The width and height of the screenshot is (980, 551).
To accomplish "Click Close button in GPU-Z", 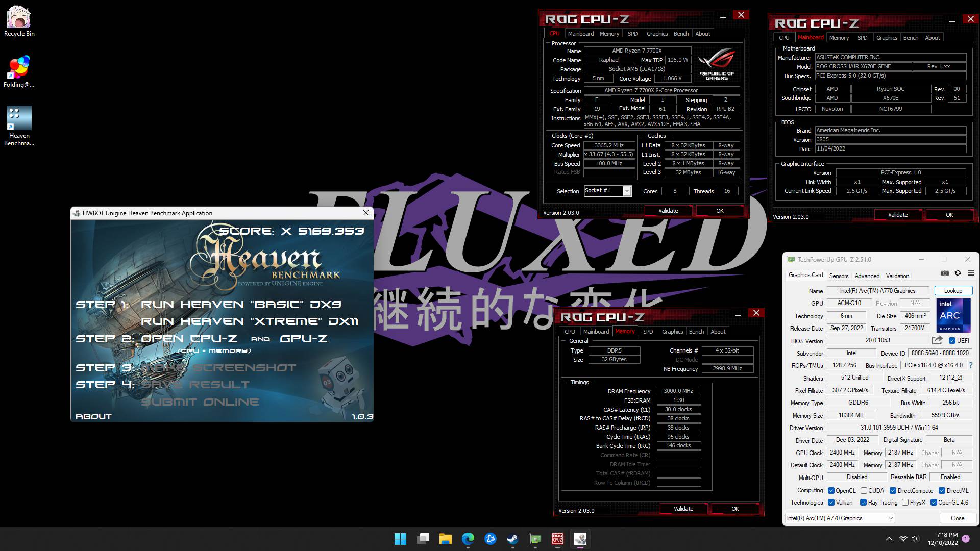I will pos(958,518).
